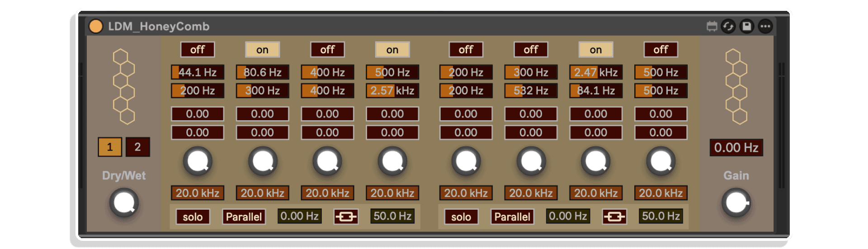The image size is (868, 249).
Task: Click the 50.0 Hz field in the right bank
Action: tap(661, 216)
